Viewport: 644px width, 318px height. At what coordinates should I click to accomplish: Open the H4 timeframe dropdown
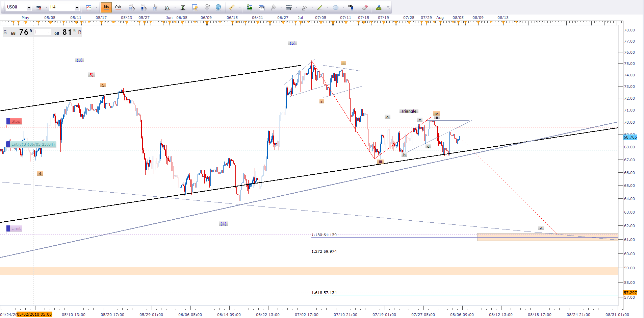77,7
